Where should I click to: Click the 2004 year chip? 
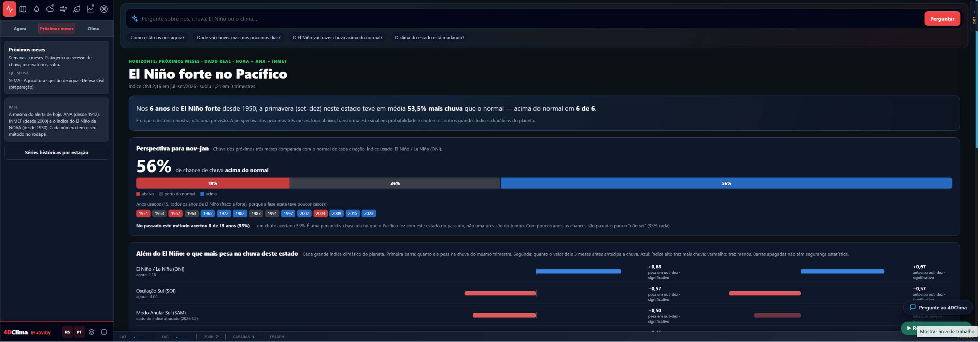[x=320, y=213]
